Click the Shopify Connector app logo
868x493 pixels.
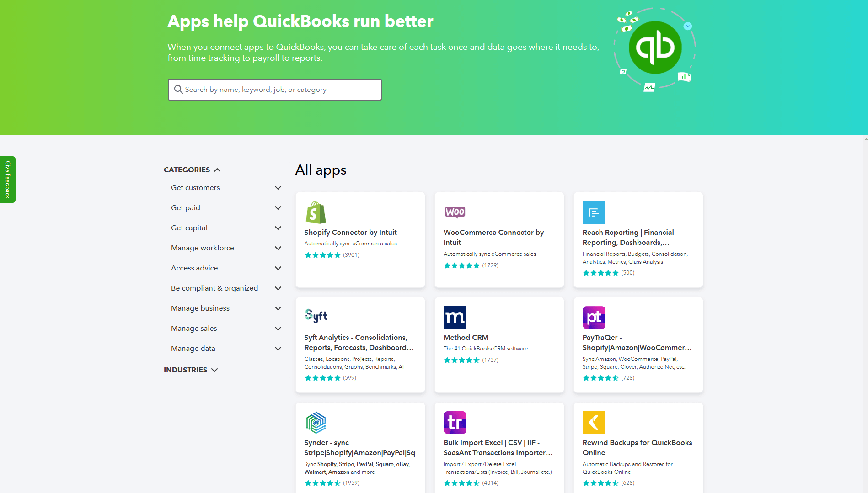[316, 212]
